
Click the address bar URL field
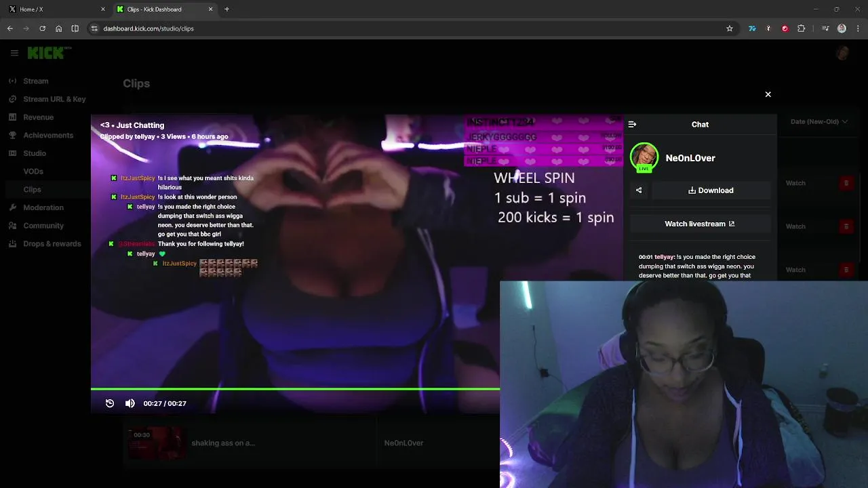(407, 28)
